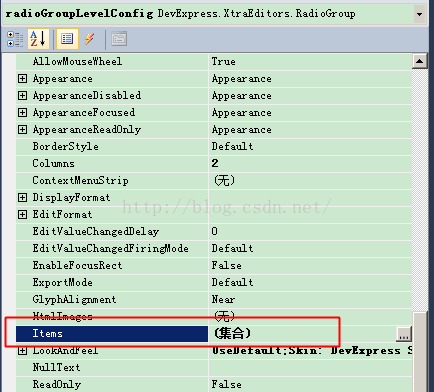Screen dimensions: 434x392
Task: Click the ContextMenuStrip value (无)
Action: coord(224,181)
